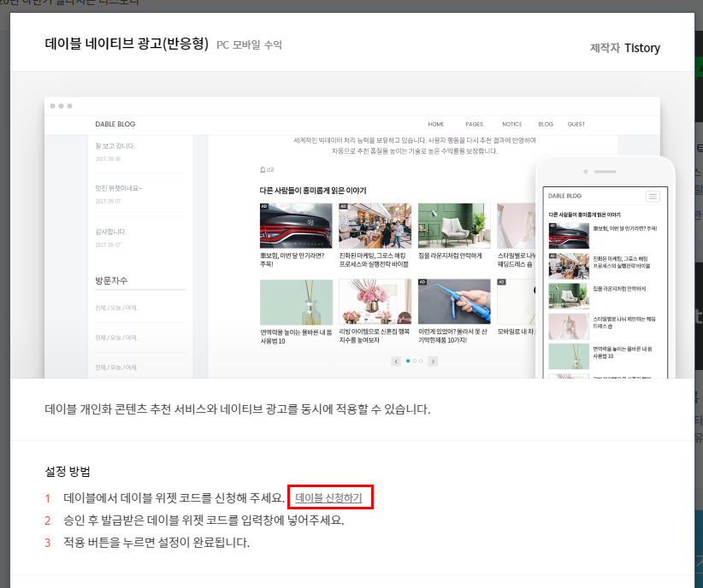The width and height of the screenshot is (703, 588).
Task: Click the armchair lounge thumbnail in the desktop preview
Action: [x=454, y=226]
